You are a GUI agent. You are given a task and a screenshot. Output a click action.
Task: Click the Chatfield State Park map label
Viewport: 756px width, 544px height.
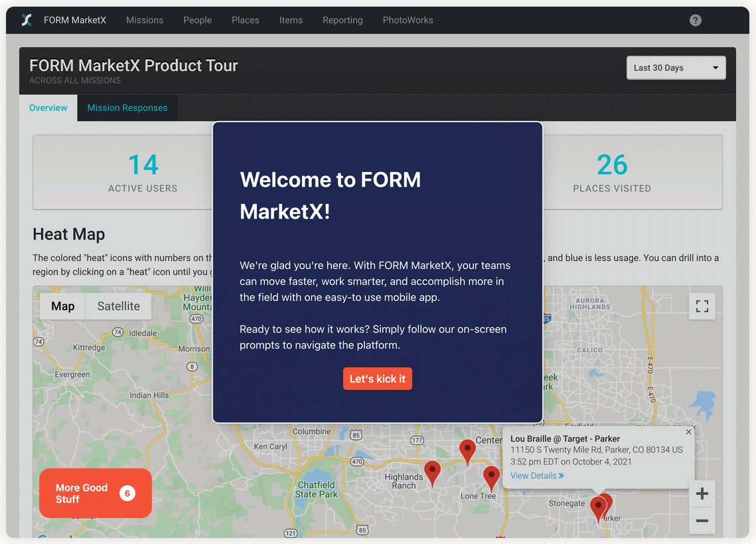pyautogui.click(x=317, y=490)
